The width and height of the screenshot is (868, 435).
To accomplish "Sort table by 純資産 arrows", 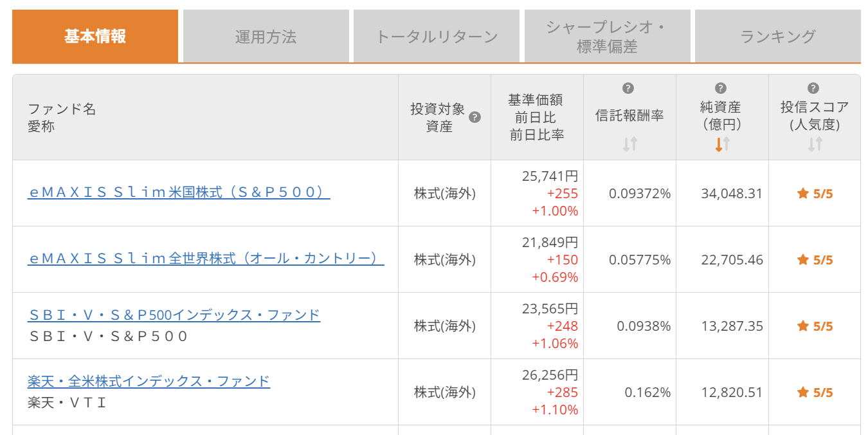I will pos(722,144).
